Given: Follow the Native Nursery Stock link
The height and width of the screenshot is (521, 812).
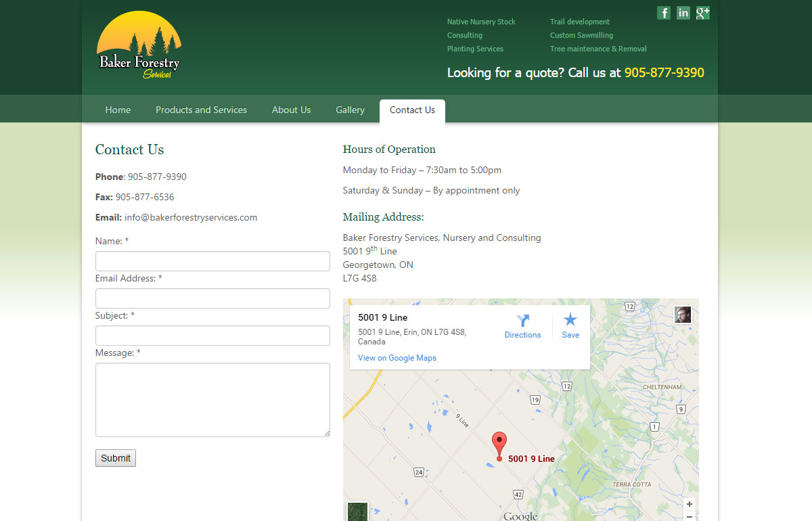Looking at the screenshot, I should coord(481,22).
